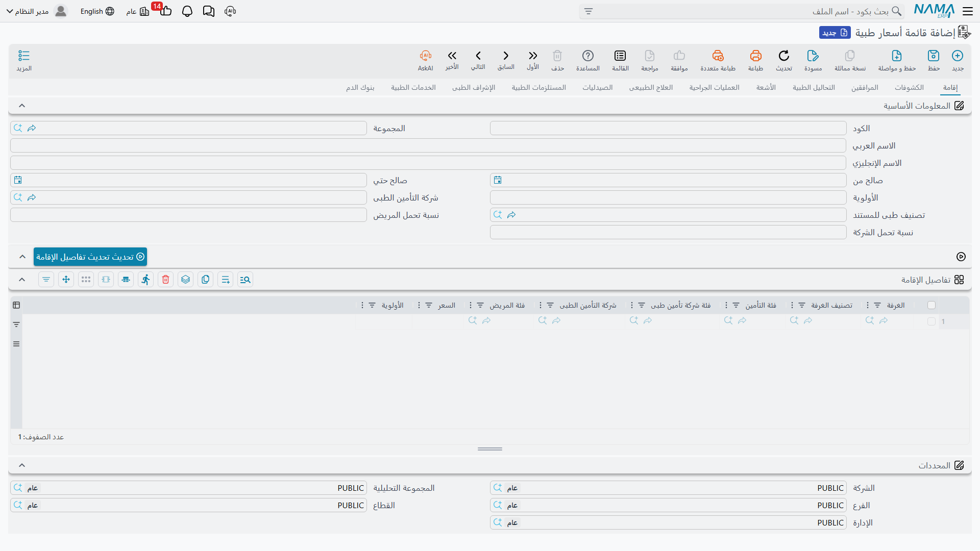Click the running-man icon in grid toolbar
980x551 pixels.
(x=145, y=280)
